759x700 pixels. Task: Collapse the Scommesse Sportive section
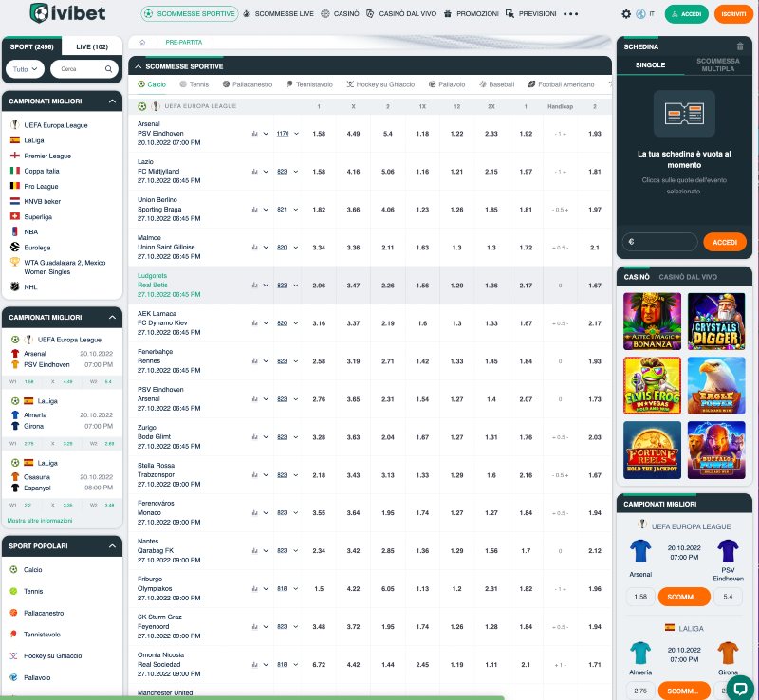coord(139,66)
